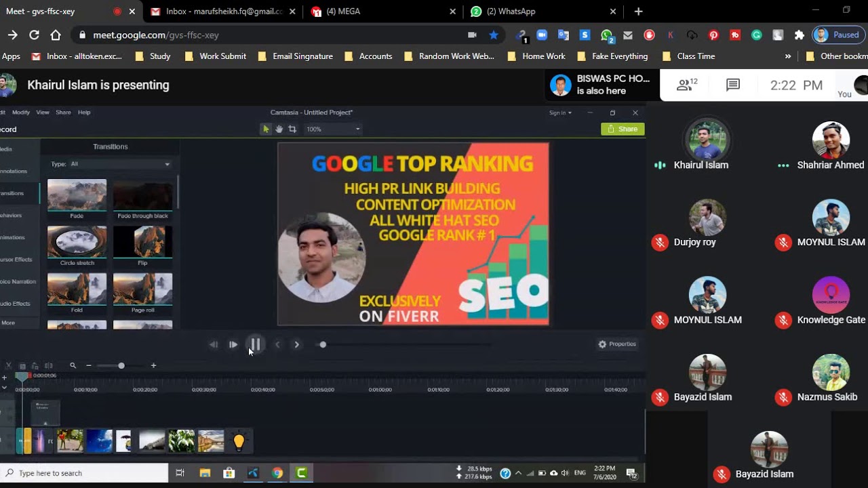Select the Page roll transition thumbnail
The image size is (868, 488).
[x=142, y=289]
